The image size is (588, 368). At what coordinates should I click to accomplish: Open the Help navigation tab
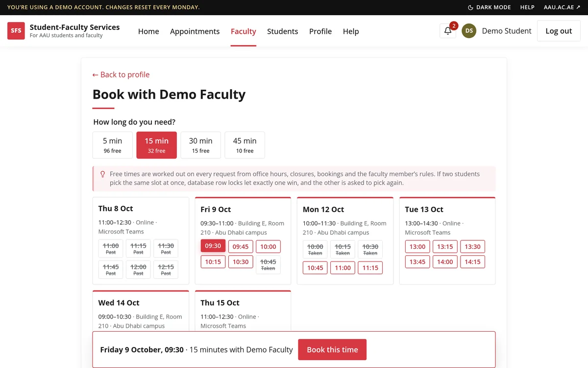point(351,31)
